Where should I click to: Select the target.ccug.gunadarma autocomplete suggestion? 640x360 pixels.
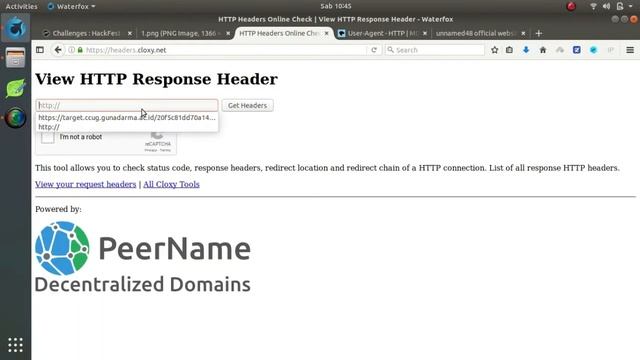tap(127, 118)
